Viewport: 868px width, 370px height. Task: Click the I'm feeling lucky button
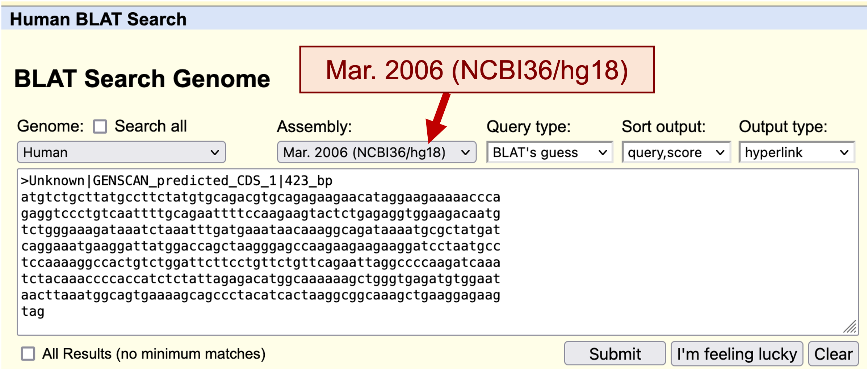click(x=737, y=354)
